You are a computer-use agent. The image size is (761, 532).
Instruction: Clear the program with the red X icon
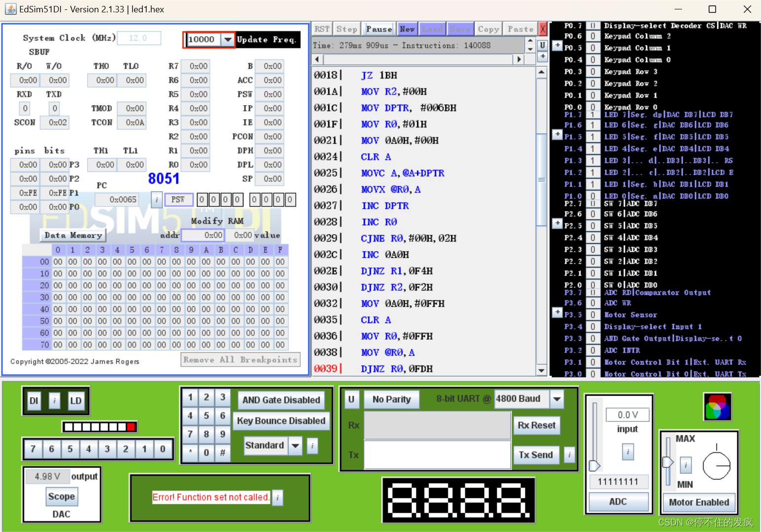[543, 29]
